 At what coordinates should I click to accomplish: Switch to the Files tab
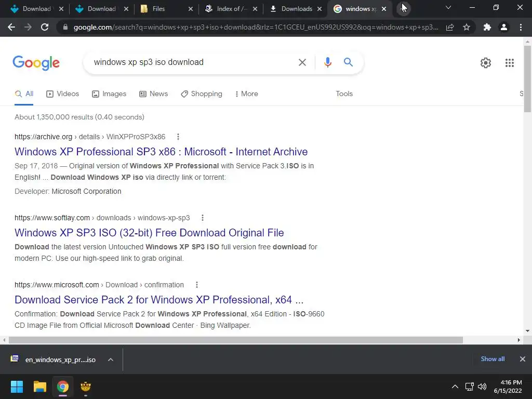pyautogui.click(x=158, y=9)
